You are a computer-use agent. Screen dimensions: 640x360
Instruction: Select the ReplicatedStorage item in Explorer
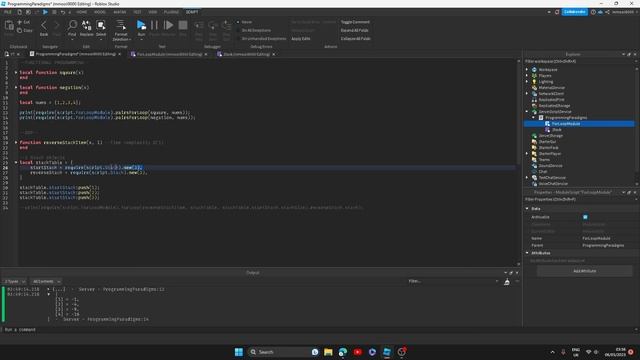554,106
